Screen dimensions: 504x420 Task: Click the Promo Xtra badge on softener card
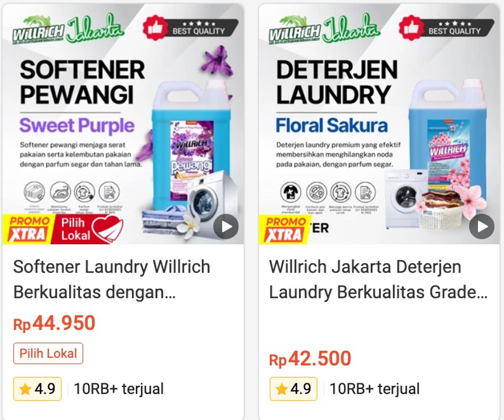pyautogui.click(x=27, y=229)
